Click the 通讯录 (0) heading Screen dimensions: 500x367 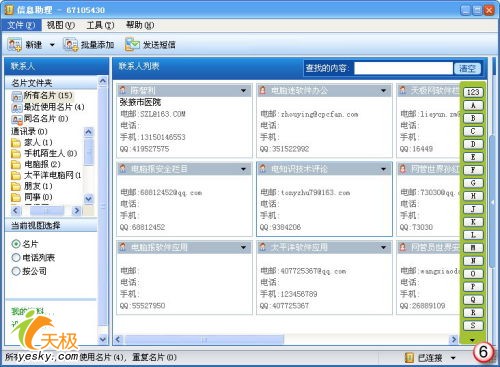coord(29,131)
